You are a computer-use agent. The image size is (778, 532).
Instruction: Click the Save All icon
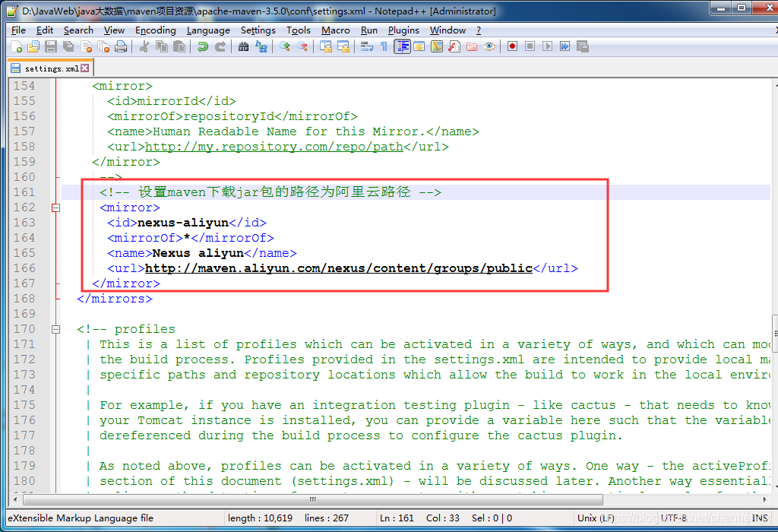[68, 46]
